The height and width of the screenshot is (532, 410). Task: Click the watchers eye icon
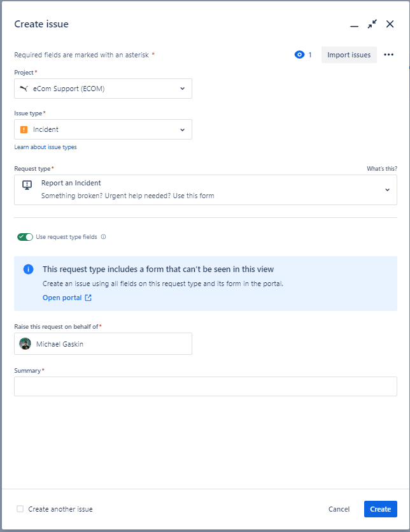click(299, 55)
